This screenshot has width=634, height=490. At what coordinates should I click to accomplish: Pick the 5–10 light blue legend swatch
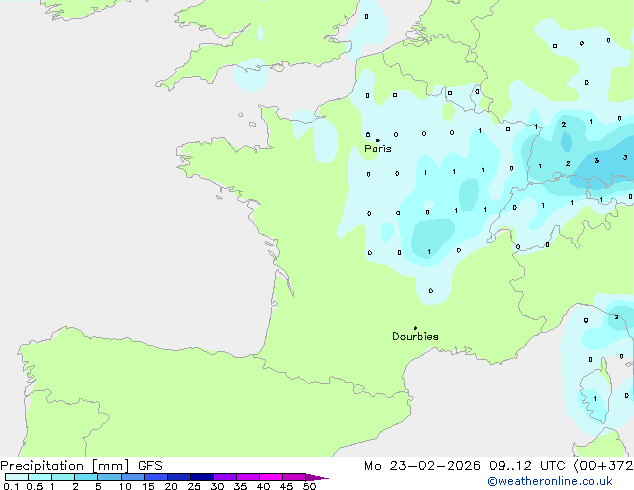click(109, 477)
